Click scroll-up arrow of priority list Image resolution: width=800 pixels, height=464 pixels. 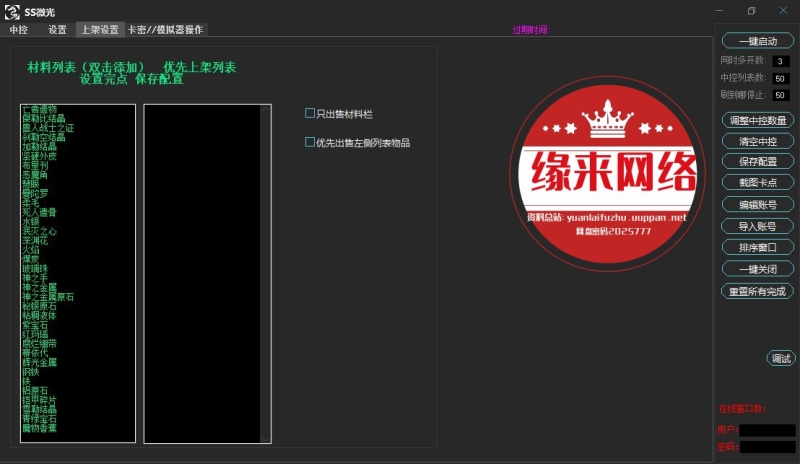tap(265, 109)
